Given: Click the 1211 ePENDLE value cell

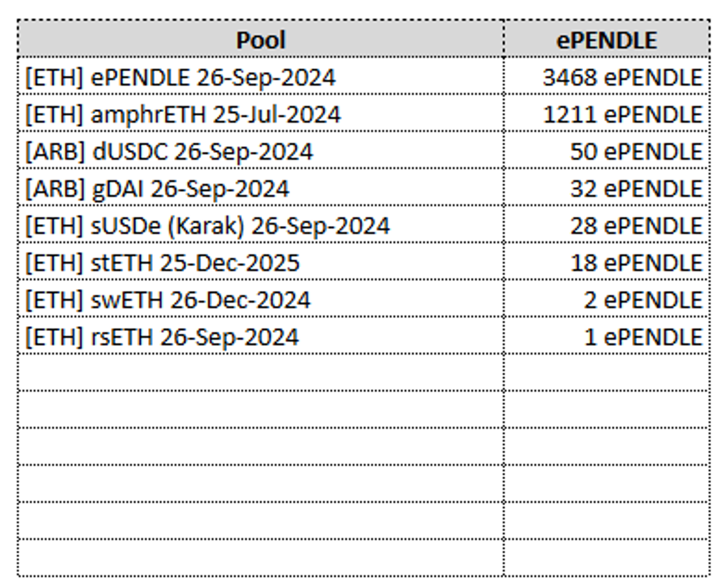Looking at the screenshot, I should pyautogui.click(x=622, y=114).
